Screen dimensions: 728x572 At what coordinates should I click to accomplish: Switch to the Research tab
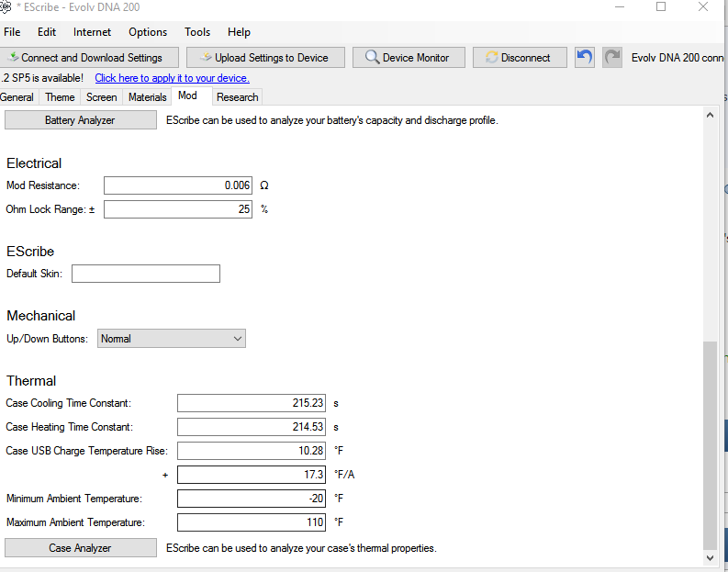coord(237,97)
